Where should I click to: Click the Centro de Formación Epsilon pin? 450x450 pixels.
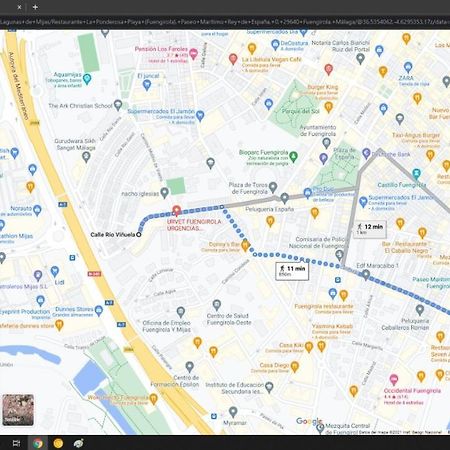(190, 367)
